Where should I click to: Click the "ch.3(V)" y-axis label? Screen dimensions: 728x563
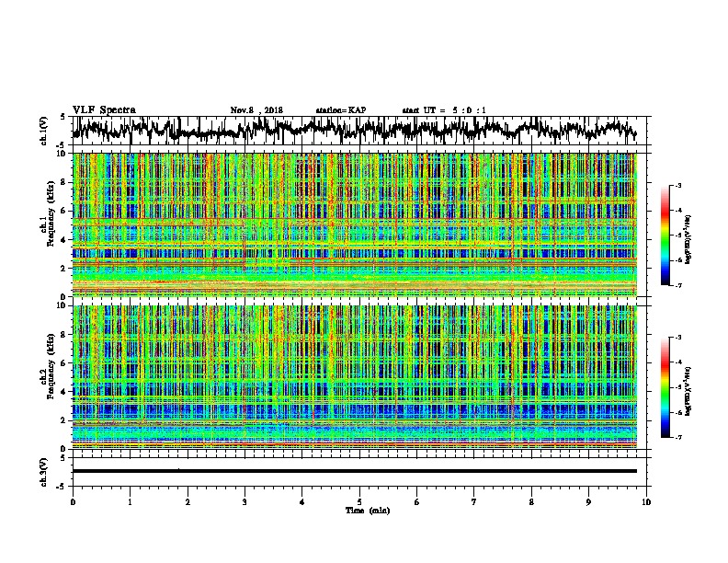coord(44,473)
